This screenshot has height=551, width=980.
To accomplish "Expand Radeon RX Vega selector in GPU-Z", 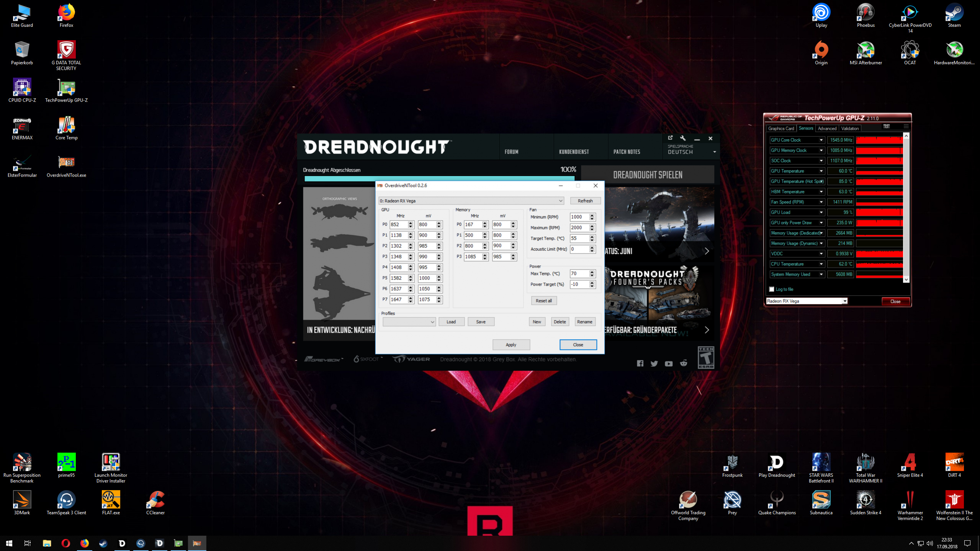I will tap(807, 301).
